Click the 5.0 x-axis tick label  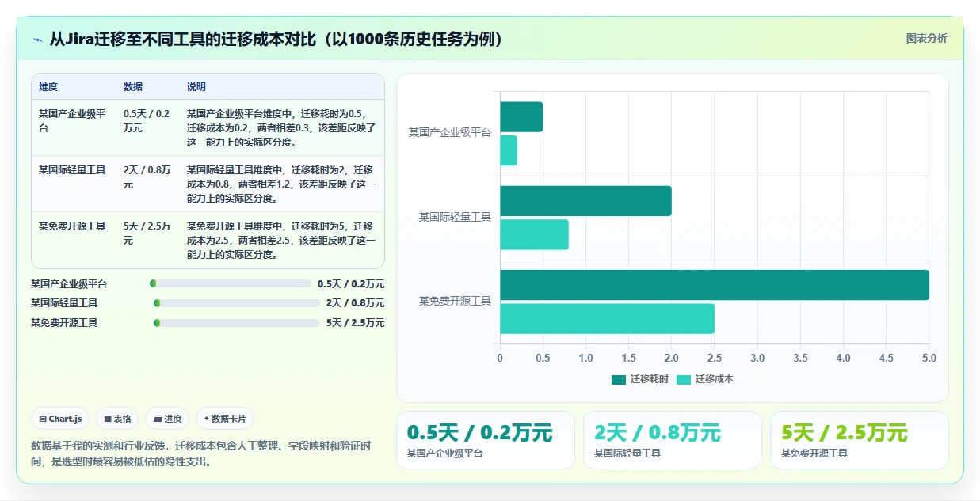pos(929,358)
